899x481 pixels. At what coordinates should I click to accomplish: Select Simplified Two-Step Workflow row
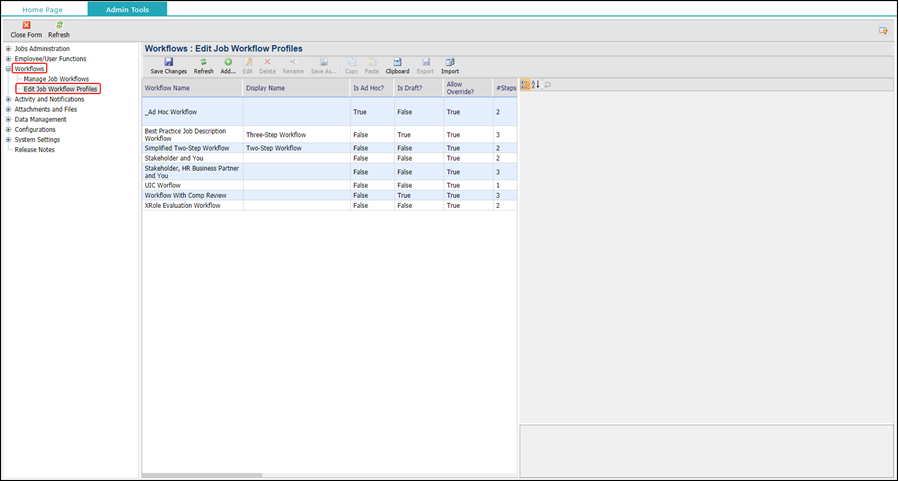point(329,148)
